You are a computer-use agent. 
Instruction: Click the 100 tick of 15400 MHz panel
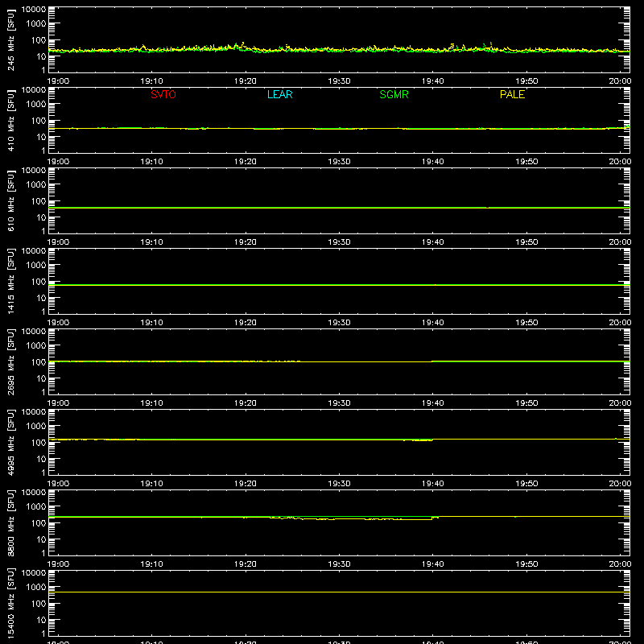click(39, 603)
